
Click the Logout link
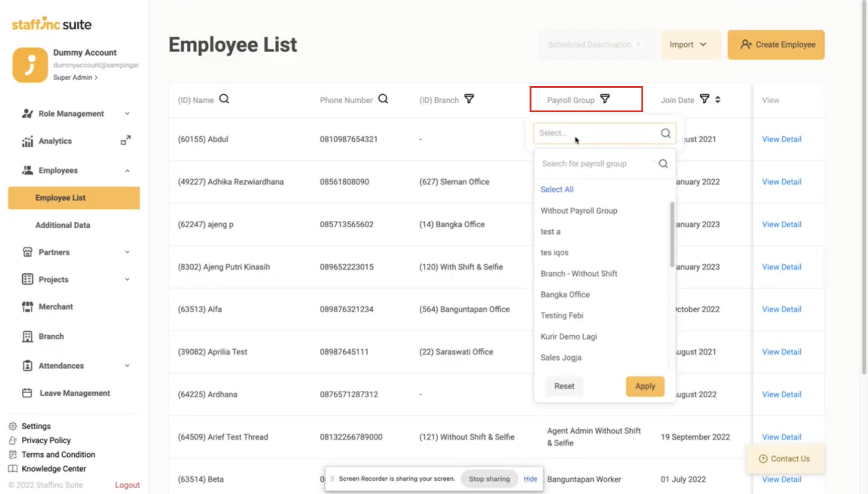[127, 485]
